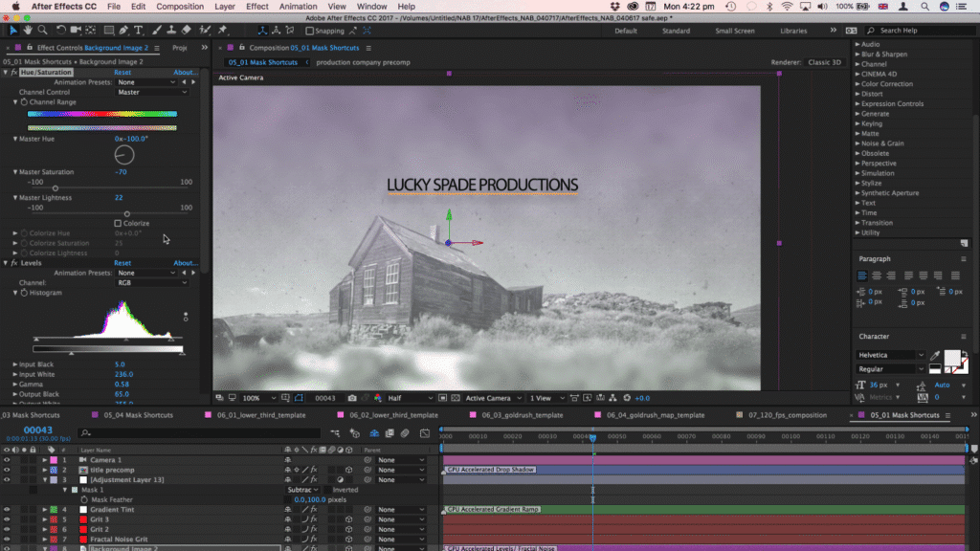
Task: Toggle the Snapping checkbox
Action: (x=308, y=31)
